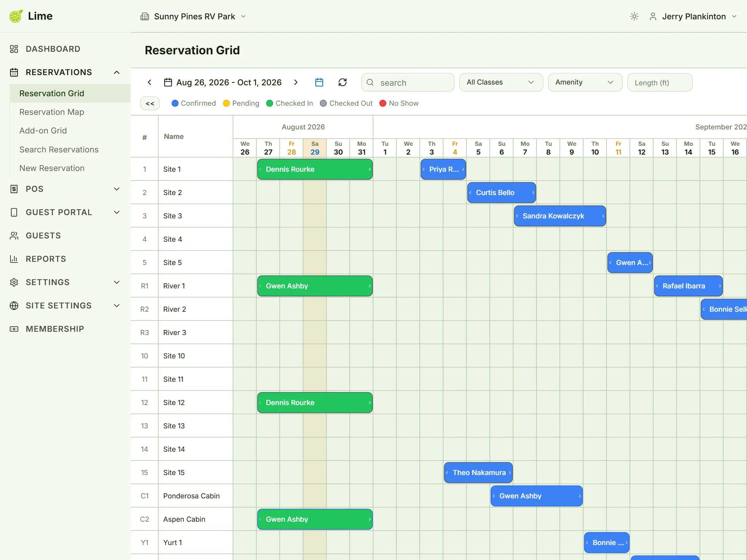Open Add-on Grid page
Viewport: 747px width, 560px height.
pyautogui.click(x=43, y=131)
